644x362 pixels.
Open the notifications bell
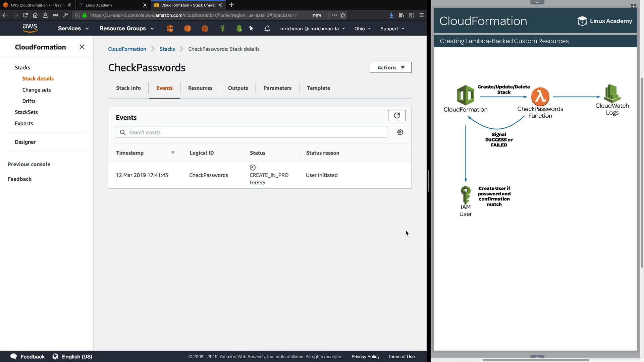tap(267, 28)
